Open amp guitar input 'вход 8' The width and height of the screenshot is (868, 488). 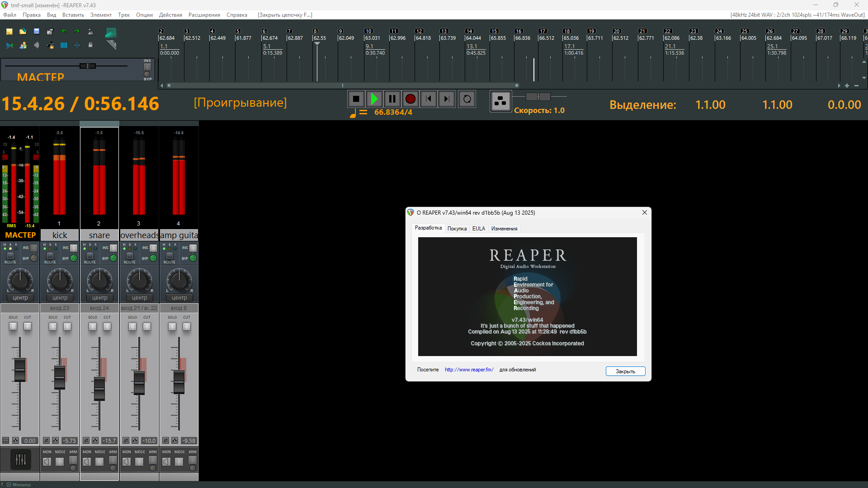coord(179,308)
